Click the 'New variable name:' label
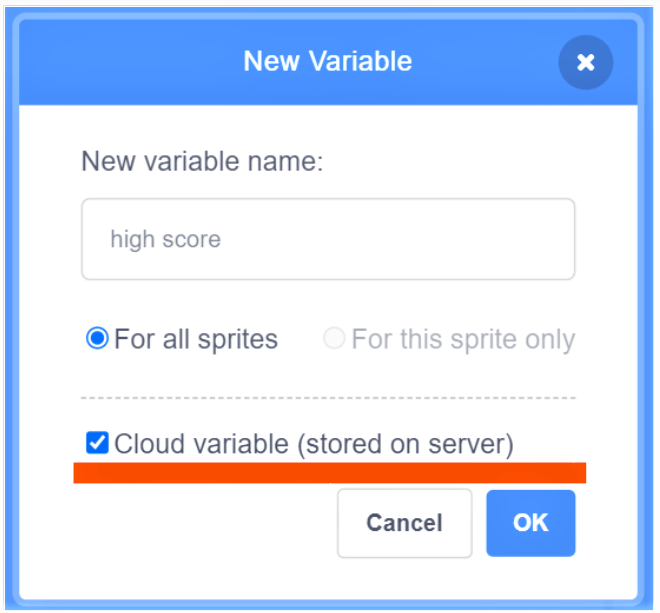 [202, 162]
